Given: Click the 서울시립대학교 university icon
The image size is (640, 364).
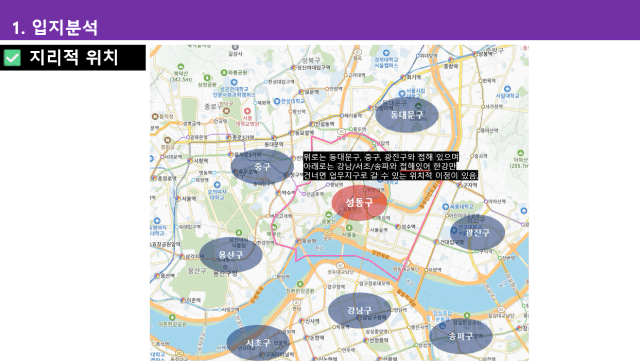Looking at the screenshot, I should (x=402, y=93).
